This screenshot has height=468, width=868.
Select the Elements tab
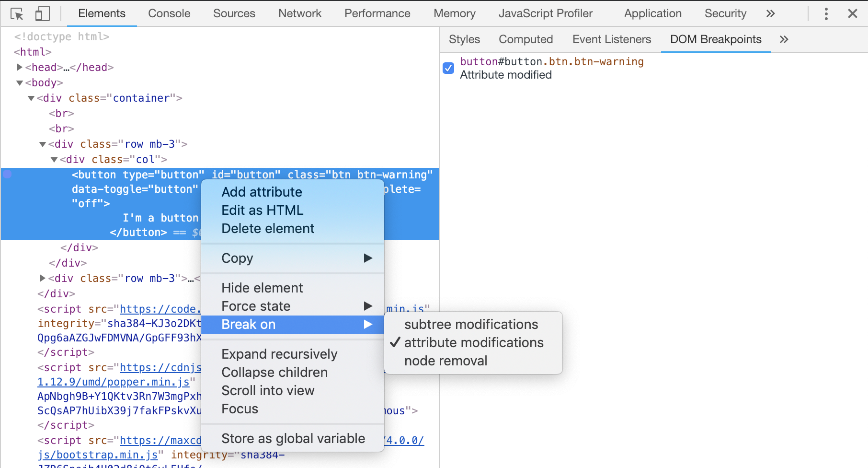tap(102, 13)
